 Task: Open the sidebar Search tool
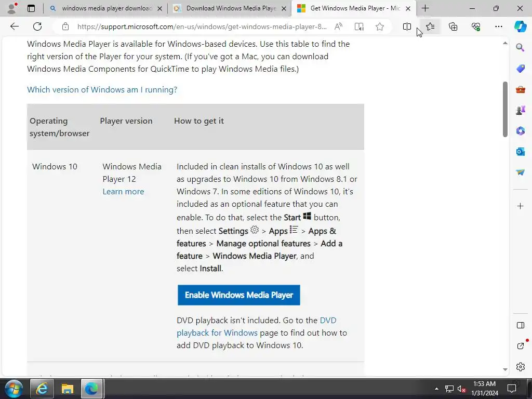pos(520,47)
